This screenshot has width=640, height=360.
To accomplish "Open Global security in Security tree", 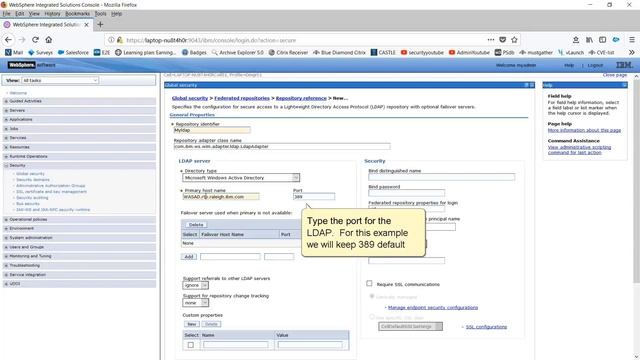I will click(30, 173).
